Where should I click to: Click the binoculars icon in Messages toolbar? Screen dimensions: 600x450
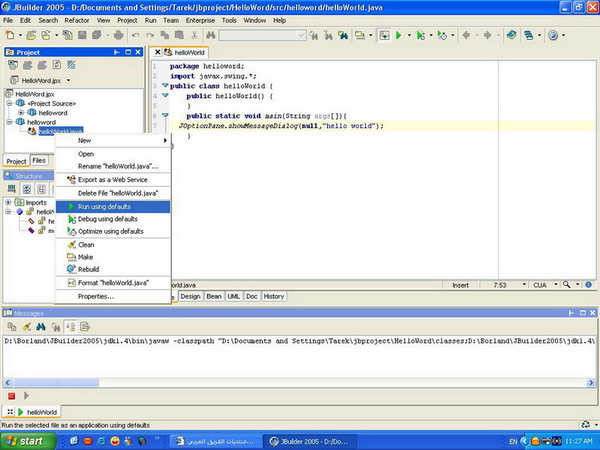tap(41, 327)
